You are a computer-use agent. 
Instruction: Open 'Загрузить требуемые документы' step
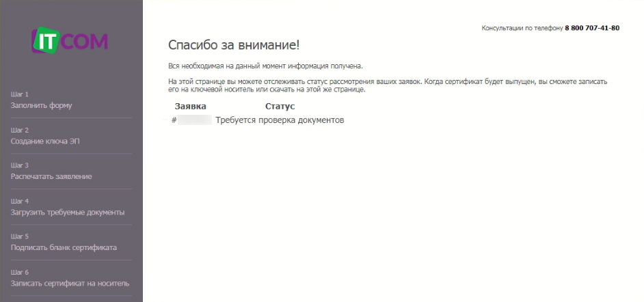[67, 212]
